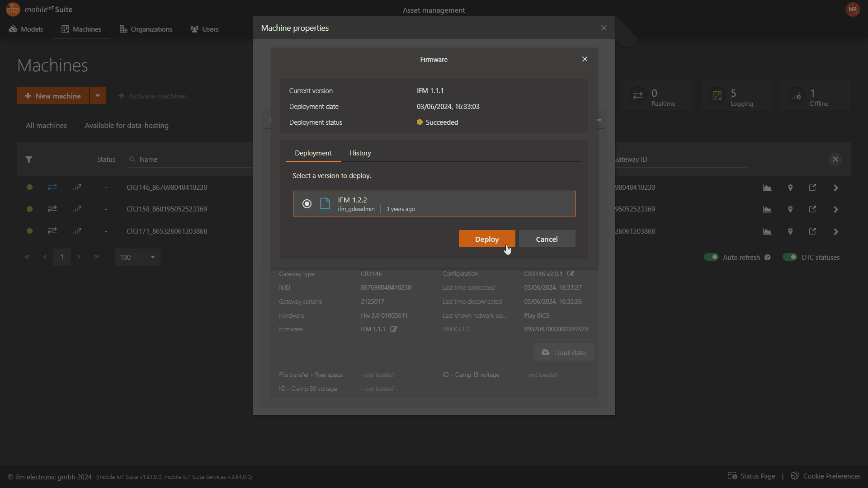Click the Auto refresh help question icon
Image resolution: width=868 pixels, height=488 pixels.
click(768, 258)
